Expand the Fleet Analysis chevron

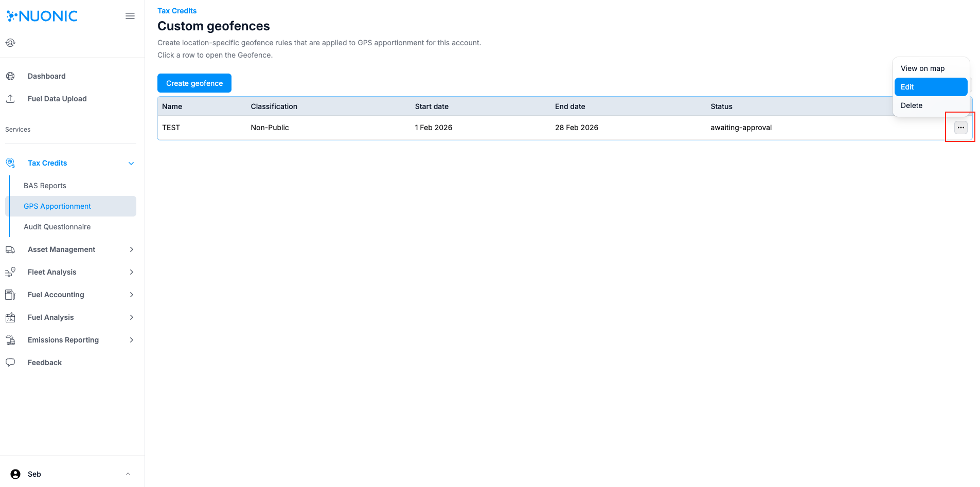pos(132,272)
